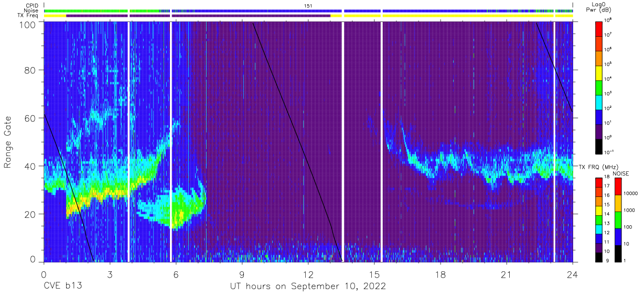
Task: Click the 10⁵ tick on the power colorbar
Action: click(608, 63)
